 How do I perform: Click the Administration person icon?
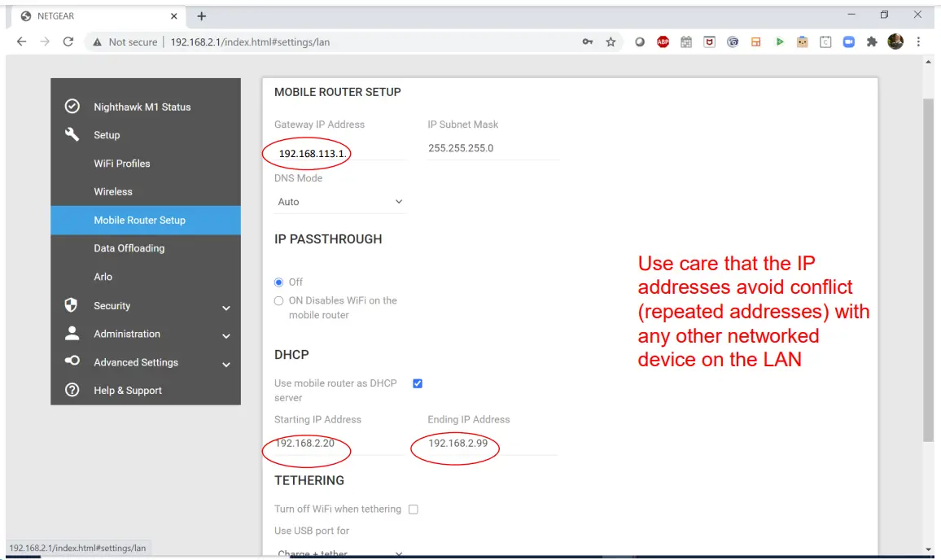click(x=72, y=333)
